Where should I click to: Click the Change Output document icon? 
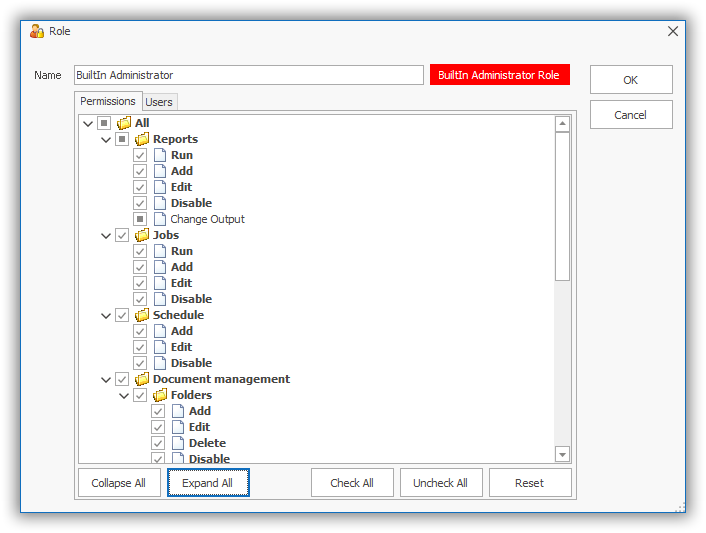coord(160,219)
